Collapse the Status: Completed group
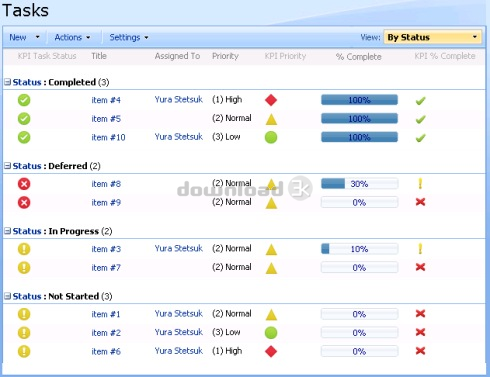The width and height of the screenshot is (490, 377). (7, 82)
